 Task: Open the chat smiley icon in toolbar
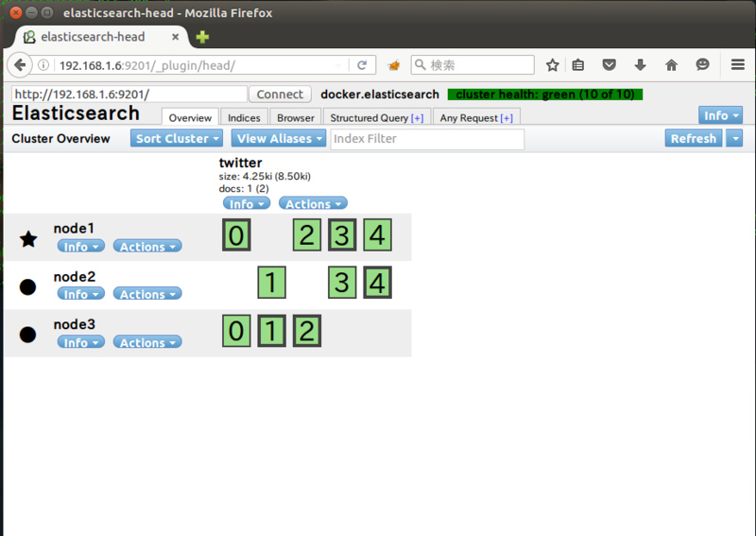pos(702,64)
